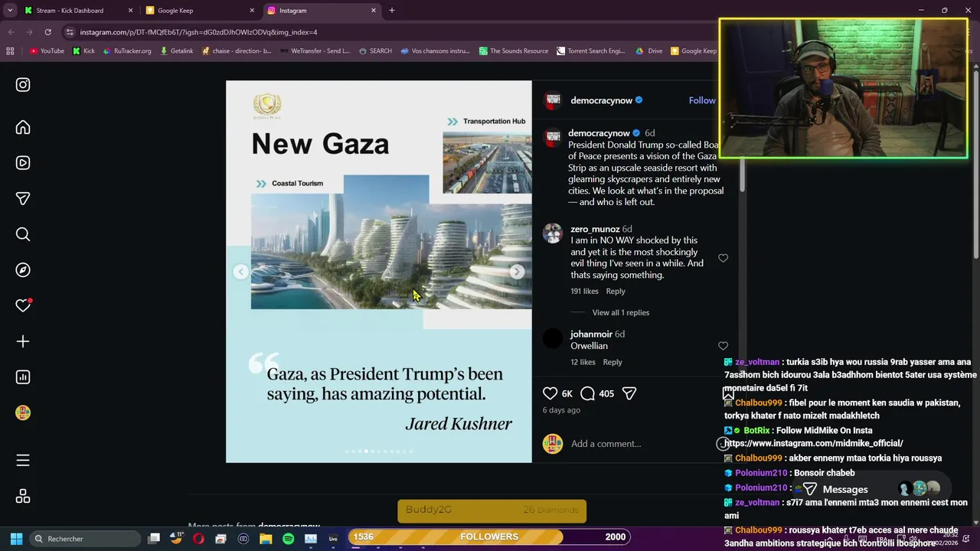Close the Google Keep tab
980x551 pixels.
(x=252, y=11)
